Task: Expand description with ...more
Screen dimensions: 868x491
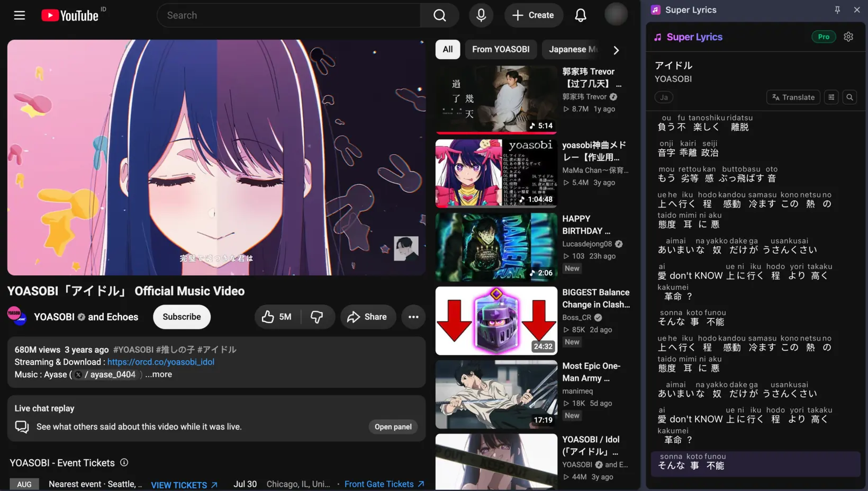Action: [159, 374]
